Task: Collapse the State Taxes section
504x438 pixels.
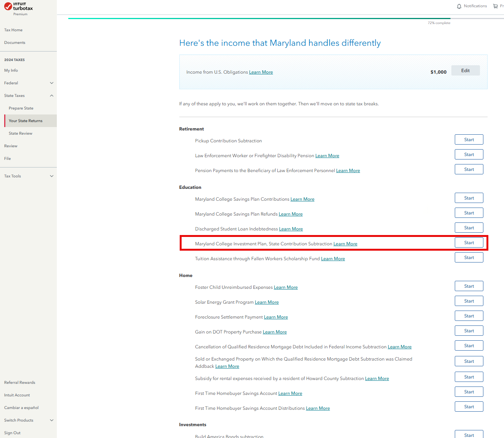Action: click(x=52, y=95)
